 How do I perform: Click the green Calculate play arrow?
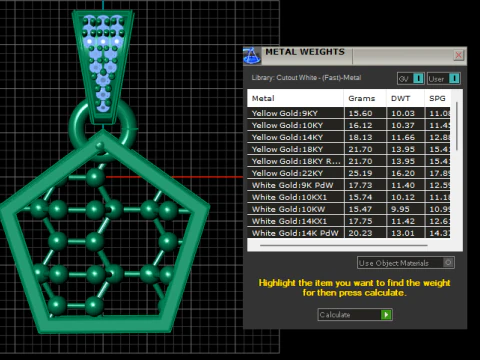(386, 315)
